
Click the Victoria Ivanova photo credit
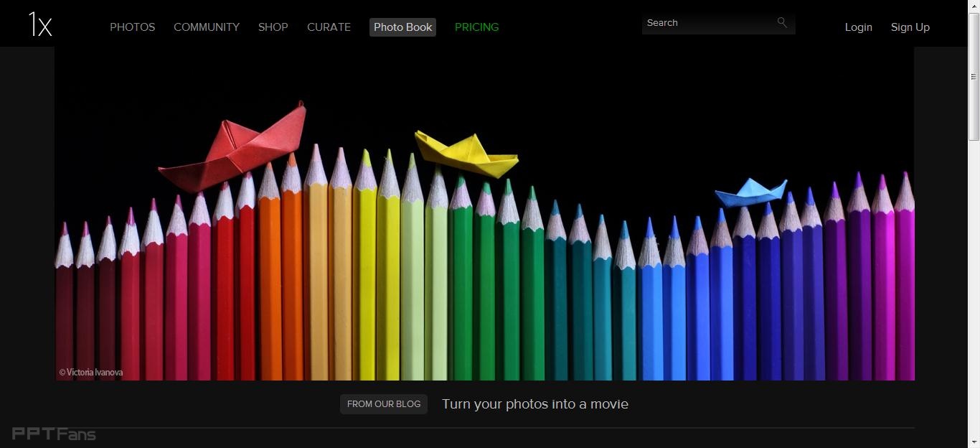point(91,373)
